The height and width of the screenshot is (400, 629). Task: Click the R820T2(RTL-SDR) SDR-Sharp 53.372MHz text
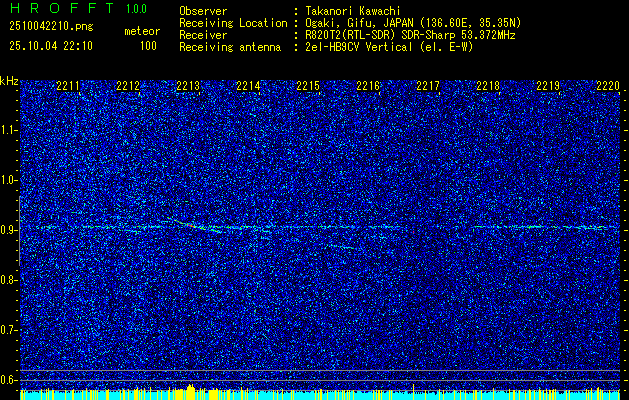coord(410,35)
